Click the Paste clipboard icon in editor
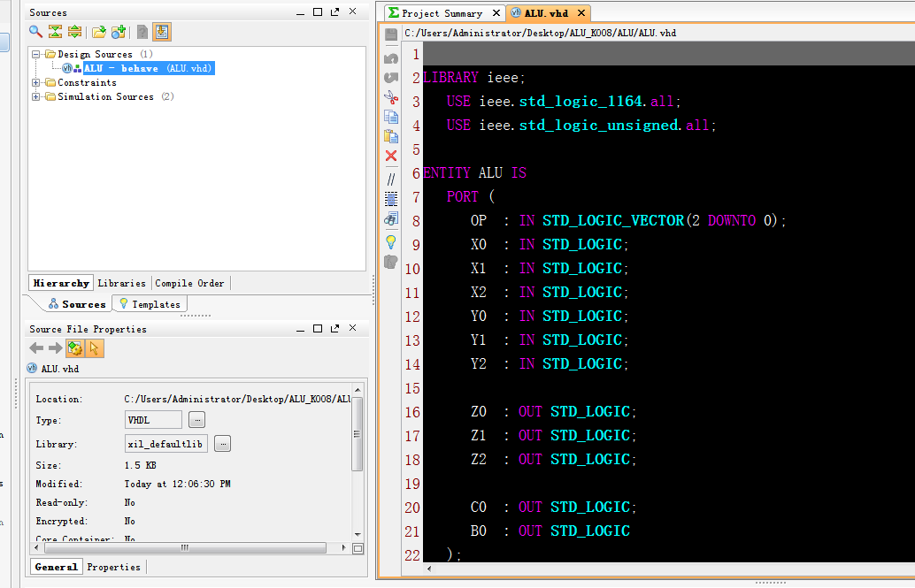 [x=391, y=136]
